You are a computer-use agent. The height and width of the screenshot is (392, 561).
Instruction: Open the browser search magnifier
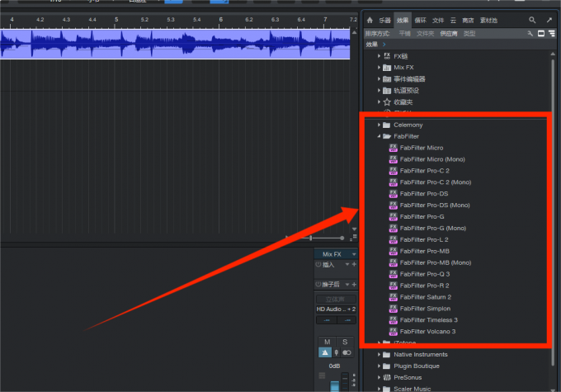pos(532,20)
